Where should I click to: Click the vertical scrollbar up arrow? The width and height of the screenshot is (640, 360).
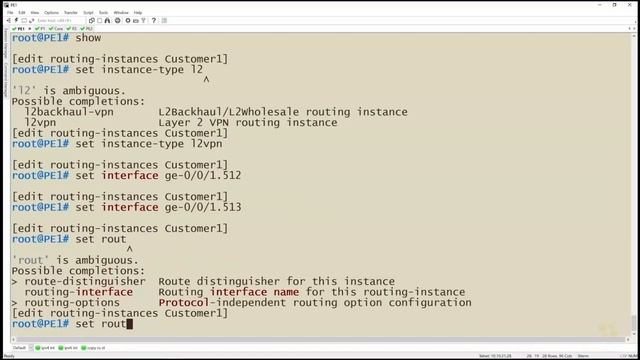[x=633, y=36]
